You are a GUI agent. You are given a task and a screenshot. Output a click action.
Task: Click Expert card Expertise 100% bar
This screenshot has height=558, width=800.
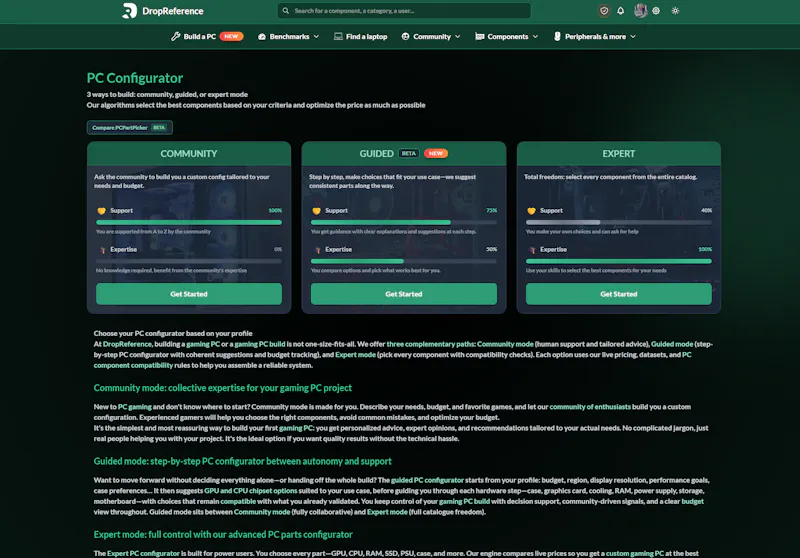618,261
